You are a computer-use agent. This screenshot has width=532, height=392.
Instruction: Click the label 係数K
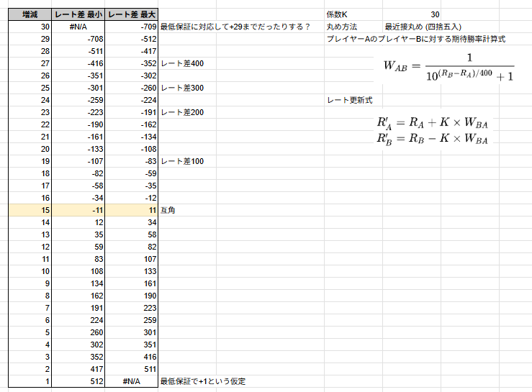337,14
